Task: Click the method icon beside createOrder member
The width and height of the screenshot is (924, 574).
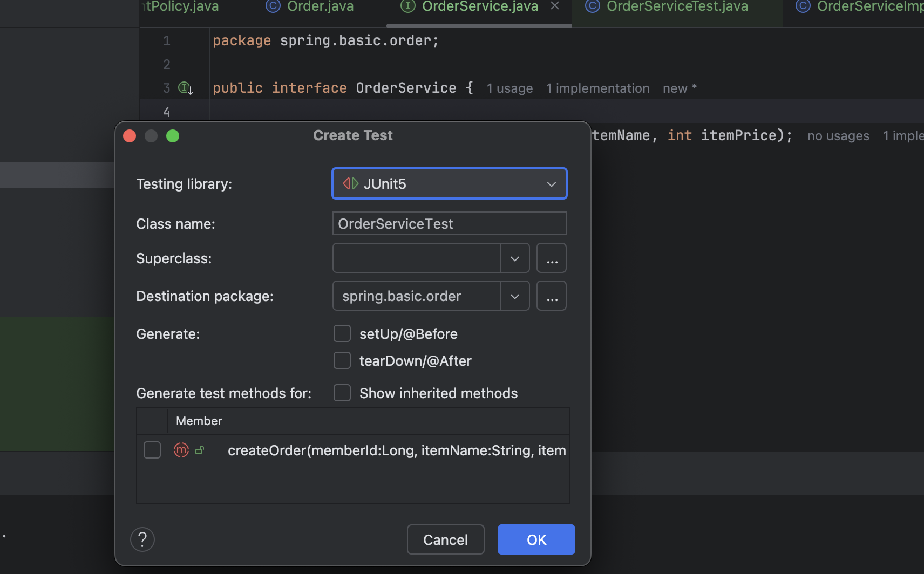Action: (x=181, y=450)
